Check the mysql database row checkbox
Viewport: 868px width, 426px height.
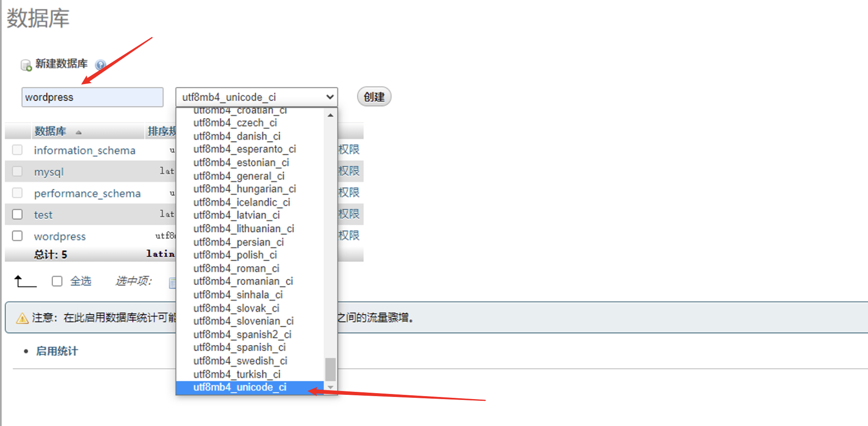point(17,171)
